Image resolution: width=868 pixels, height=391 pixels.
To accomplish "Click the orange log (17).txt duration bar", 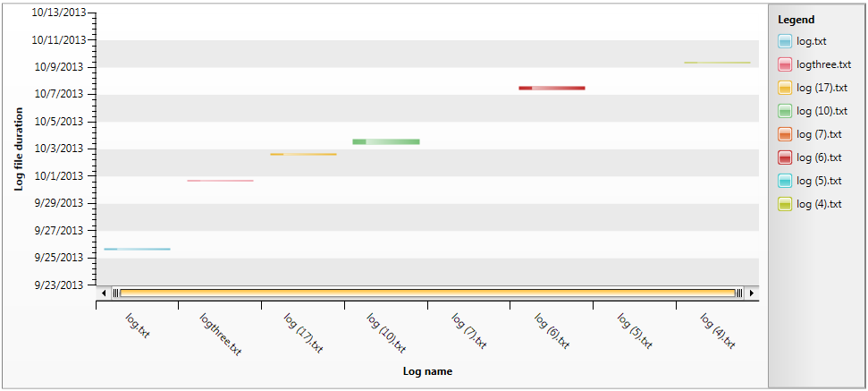I will [303, 154].
